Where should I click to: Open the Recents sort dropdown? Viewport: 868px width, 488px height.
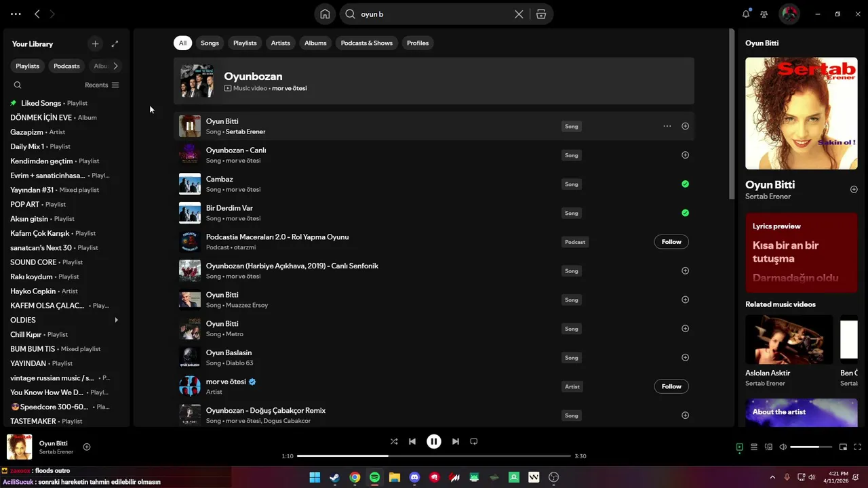click(102, 85)
